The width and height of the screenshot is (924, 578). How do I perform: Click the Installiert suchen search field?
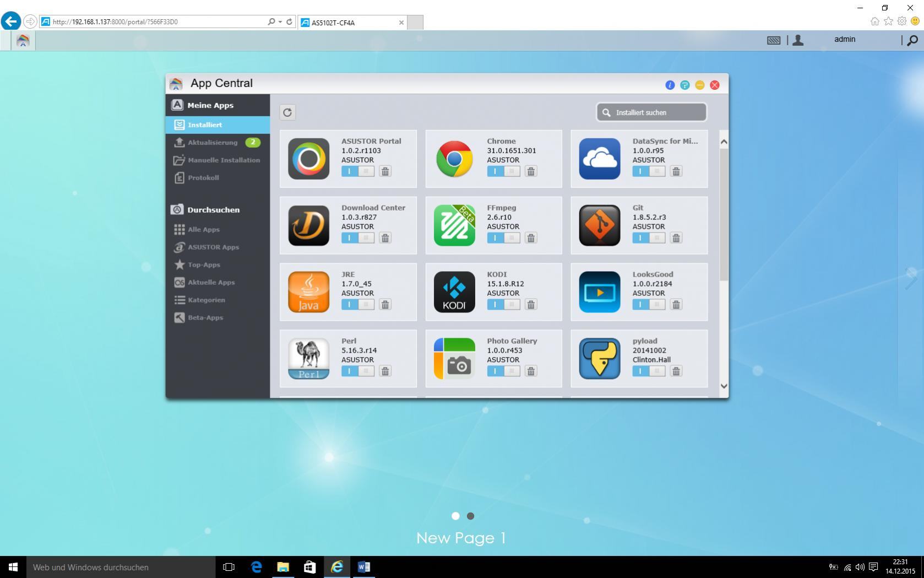(x=651, y=112)
